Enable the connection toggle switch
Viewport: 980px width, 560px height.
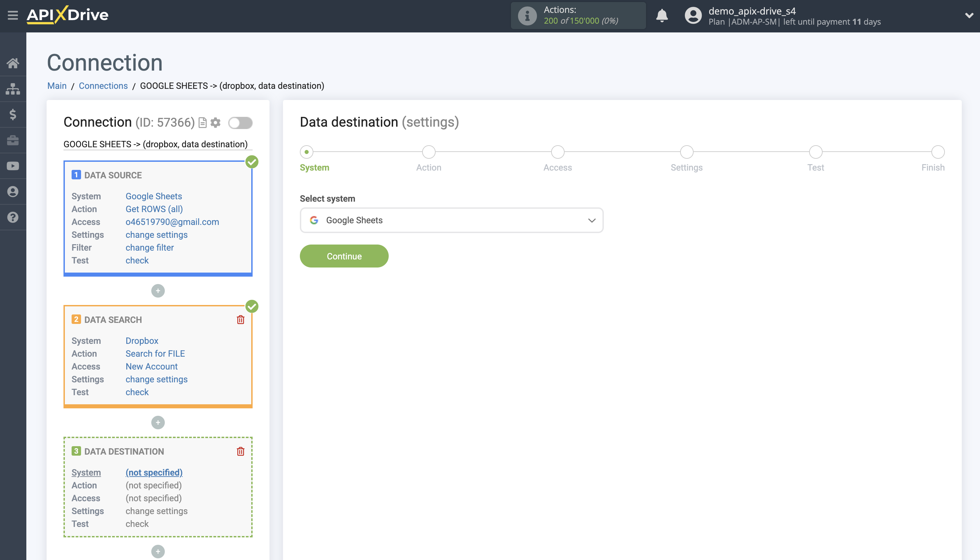point(241,122)
